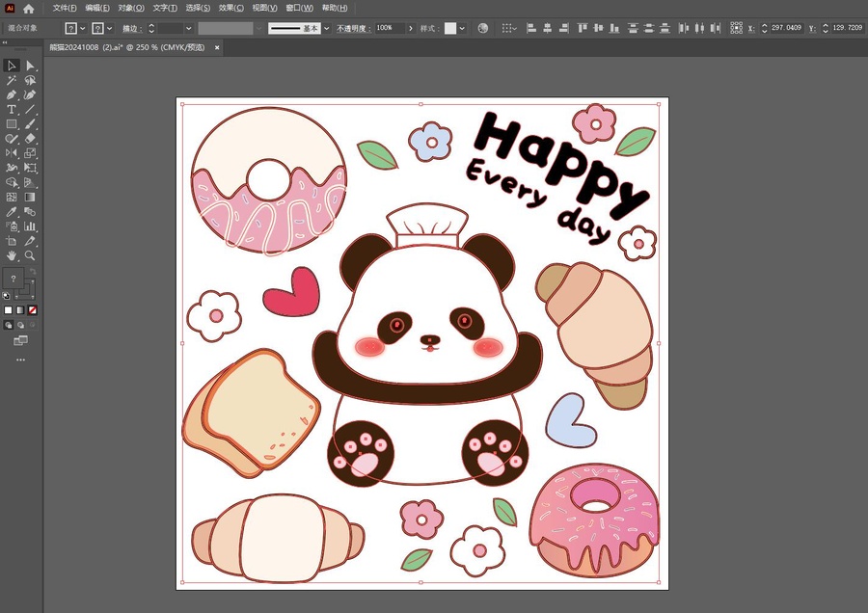Viewport: 868px width, 613px height.
Task: Select the Artboard tool
Action: point(12,241)
